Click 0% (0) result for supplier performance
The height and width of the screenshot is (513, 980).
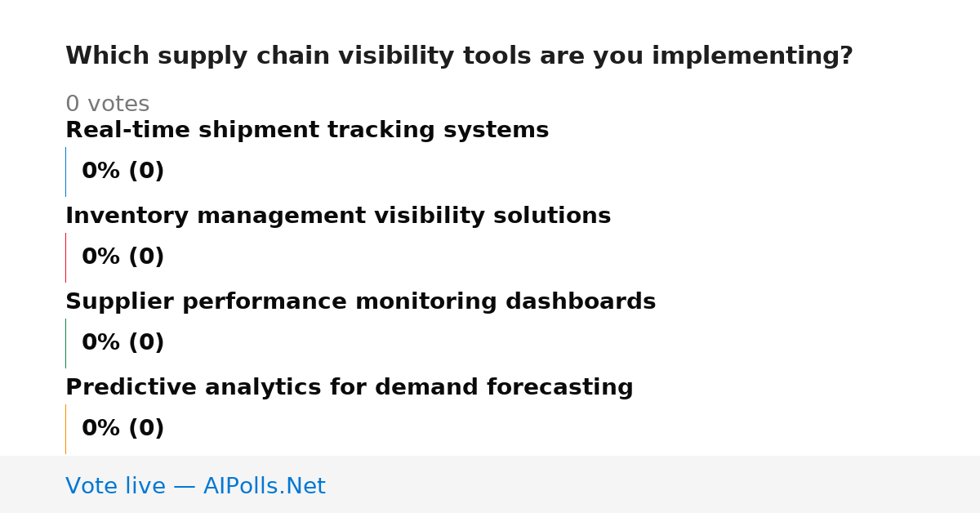pyautogui.click(x=122, y=343)
